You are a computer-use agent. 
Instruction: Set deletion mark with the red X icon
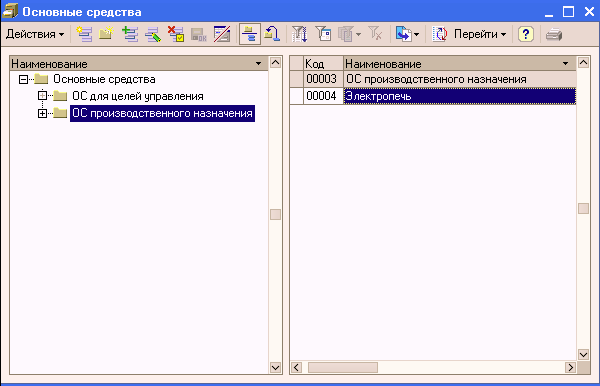[176, 34]
